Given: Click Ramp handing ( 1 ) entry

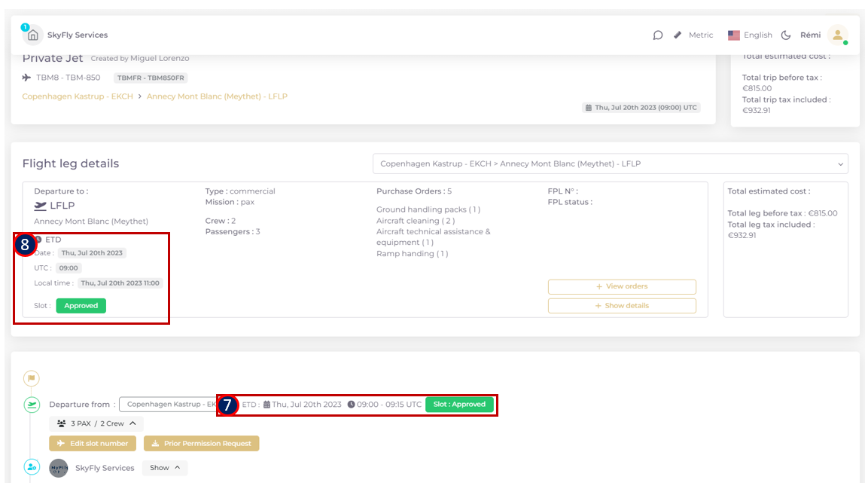Looking at the screenshot, I should tap(413, 254).
